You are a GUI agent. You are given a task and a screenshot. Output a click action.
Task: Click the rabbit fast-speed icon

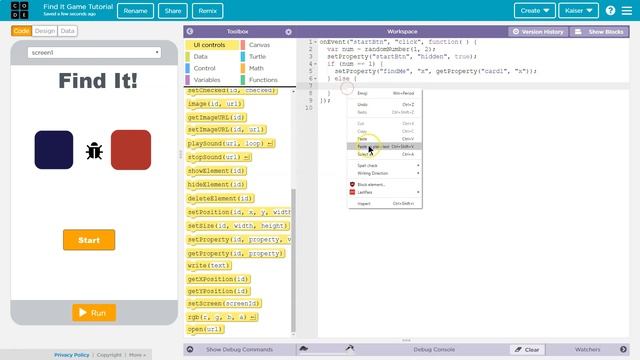coord(350,348)
